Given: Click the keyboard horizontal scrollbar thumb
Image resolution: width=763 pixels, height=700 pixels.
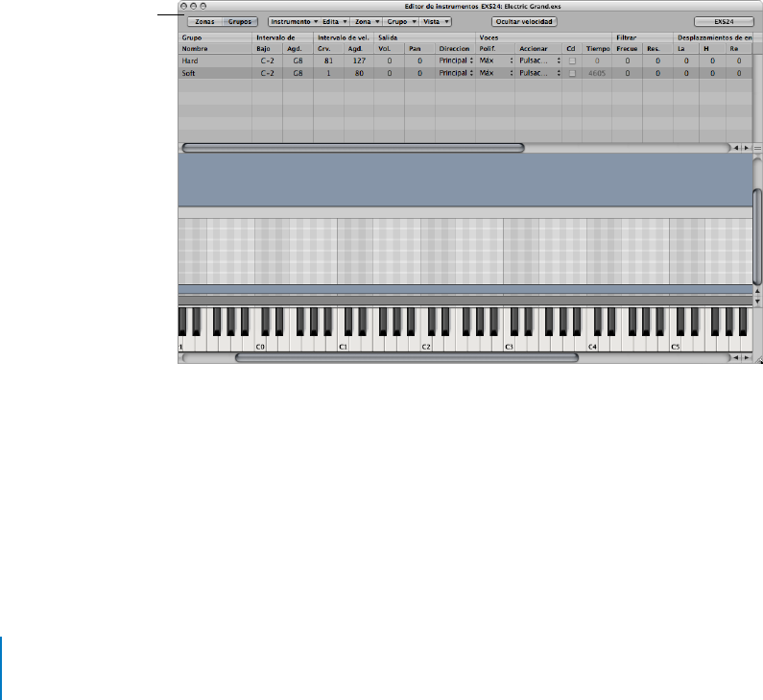Looking at the screenshot, I should (x=407, y=358).
